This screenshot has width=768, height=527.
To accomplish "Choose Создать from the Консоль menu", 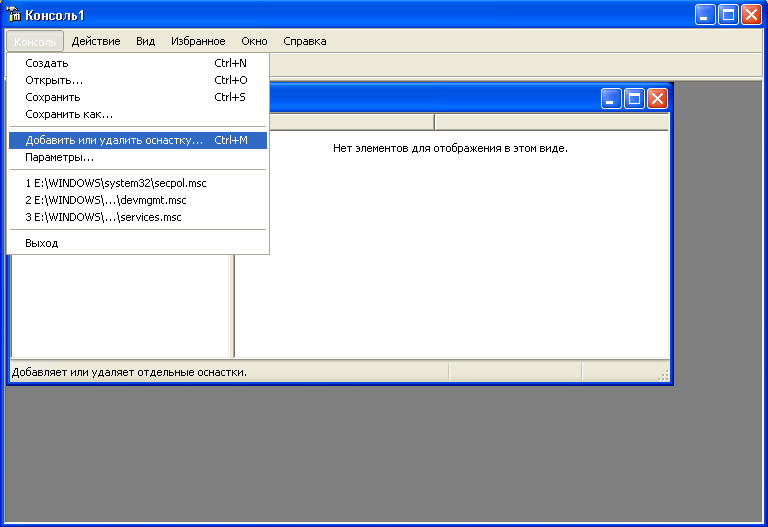I will pyautogui.click(x=138, y=63).
